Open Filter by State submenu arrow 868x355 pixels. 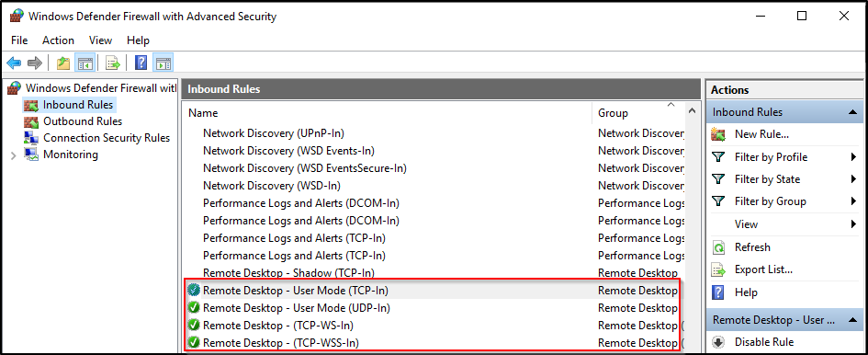(x=853, y=179)
